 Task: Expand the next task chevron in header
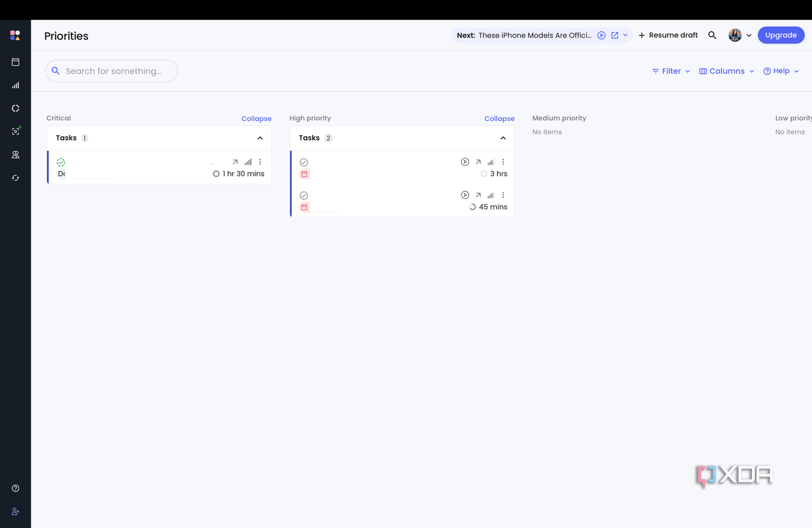625,36
